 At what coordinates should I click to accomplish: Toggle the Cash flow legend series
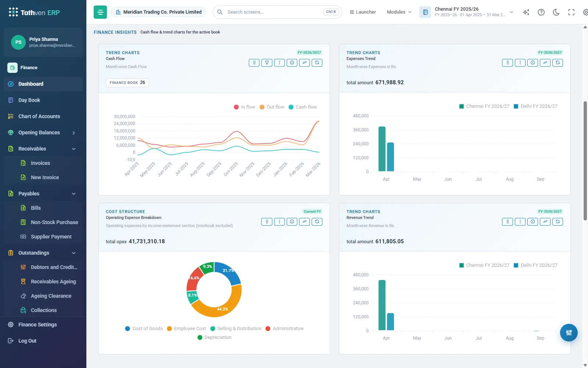point(302,107)
